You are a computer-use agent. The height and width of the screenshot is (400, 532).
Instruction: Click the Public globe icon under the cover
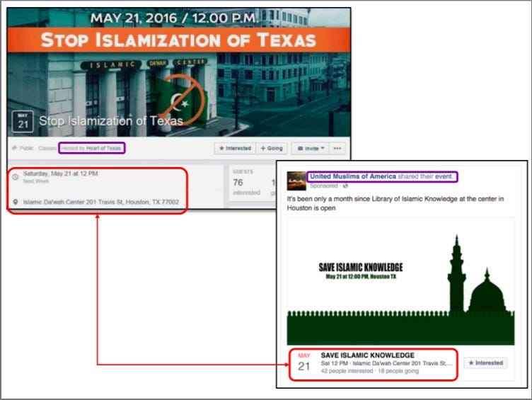coord(14,148)
